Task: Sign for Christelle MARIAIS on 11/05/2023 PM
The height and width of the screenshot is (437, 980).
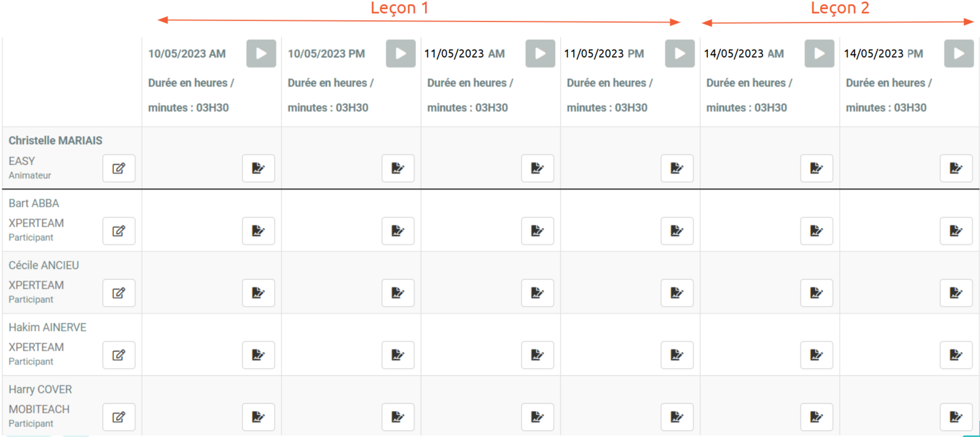Action: click(677, 169)
